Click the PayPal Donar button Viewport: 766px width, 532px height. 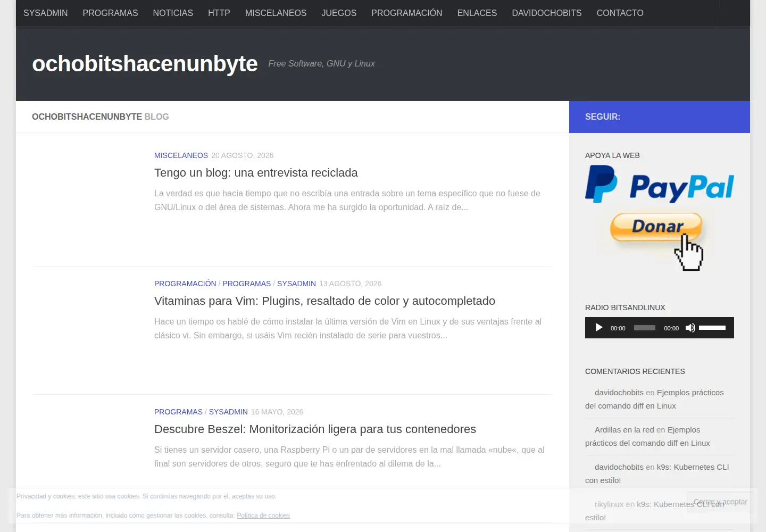[x=657, y=227]
